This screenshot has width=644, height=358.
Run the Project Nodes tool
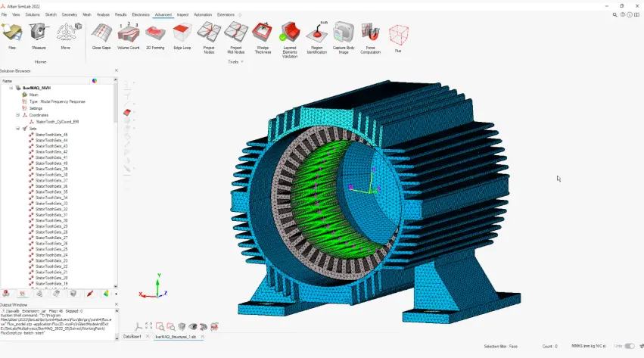pyautogui.click(x=209, y=38)
